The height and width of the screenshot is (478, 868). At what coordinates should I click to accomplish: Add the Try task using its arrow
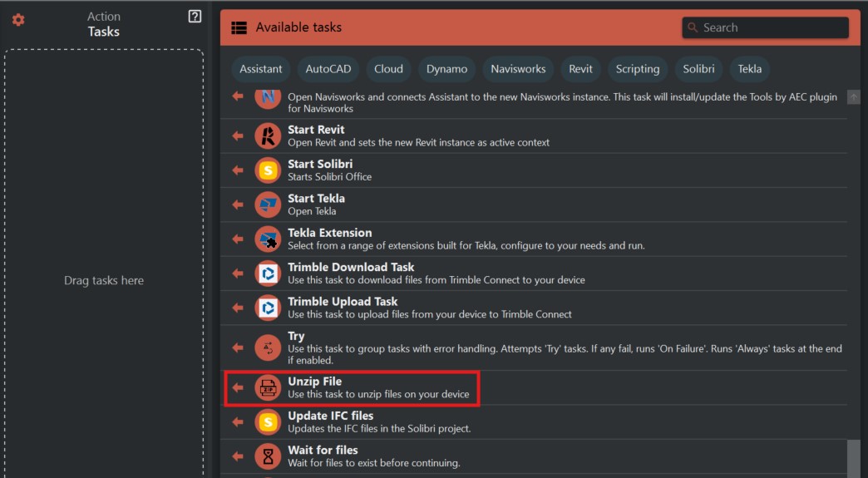pyautogui.click(x=238, y=347)
